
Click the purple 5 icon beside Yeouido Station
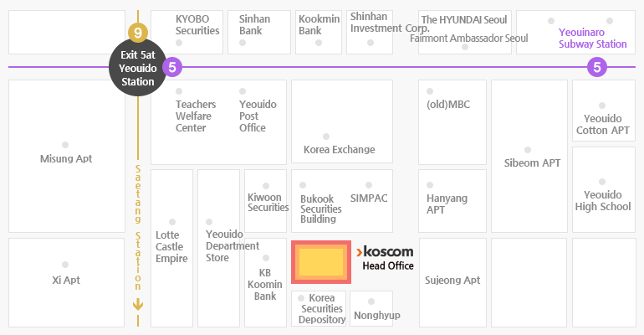click(172, 67)
